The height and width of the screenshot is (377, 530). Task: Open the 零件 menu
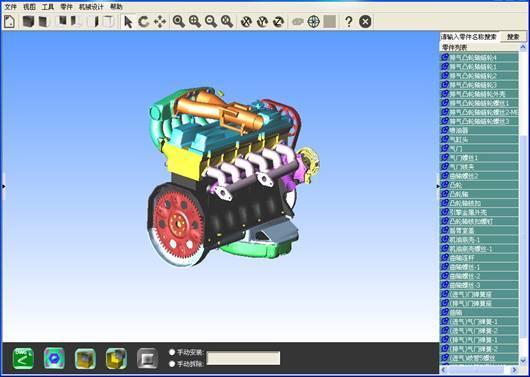[66, 7]
